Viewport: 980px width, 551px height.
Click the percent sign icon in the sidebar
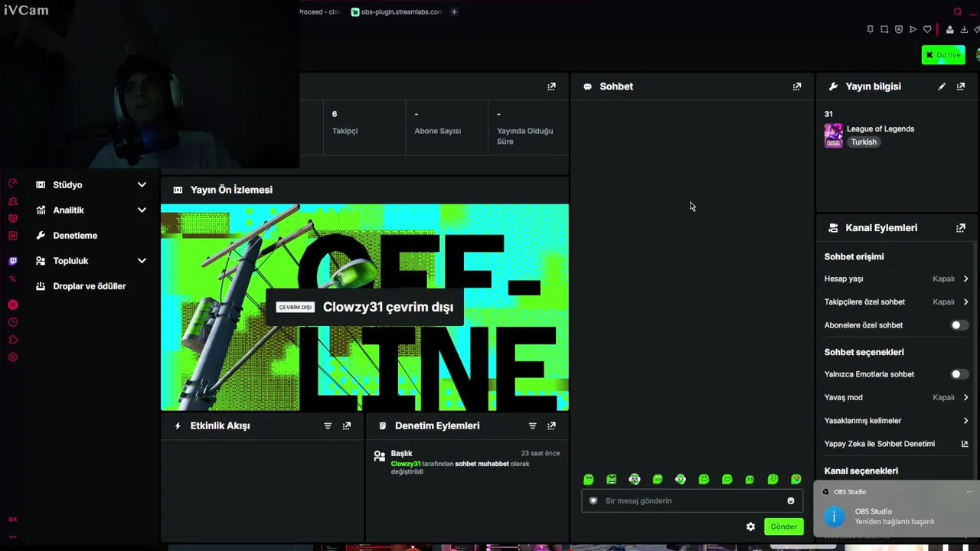13,279
